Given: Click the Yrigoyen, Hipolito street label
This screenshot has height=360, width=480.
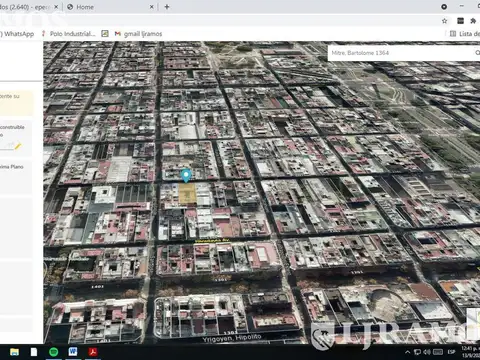Looking at the screenshot, I should click(232, 338).
